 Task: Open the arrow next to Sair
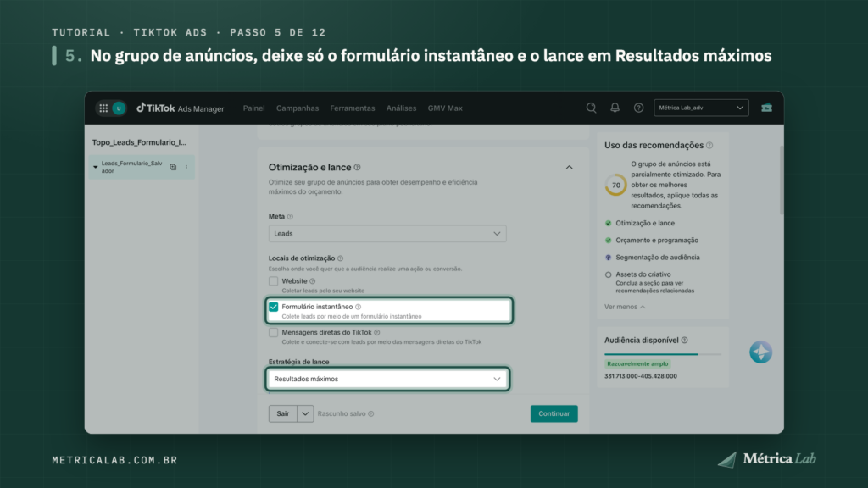[x=305, y=413]
